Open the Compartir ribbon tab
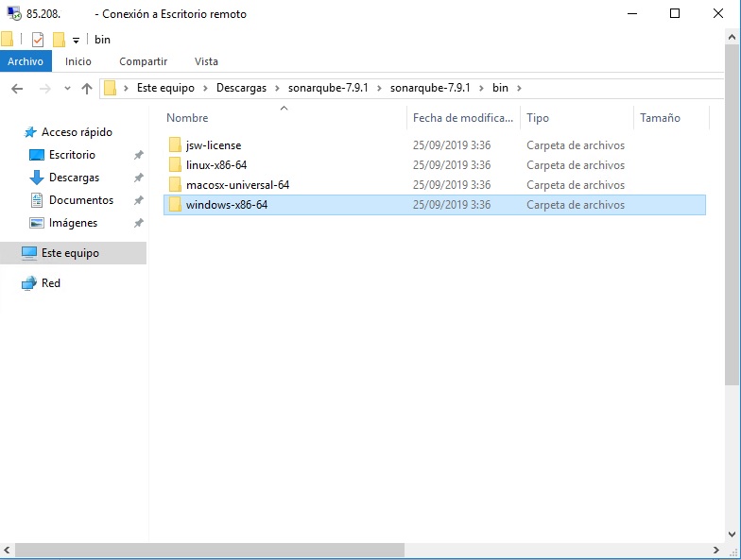The image size is (741, 560). tap(144, 61)
